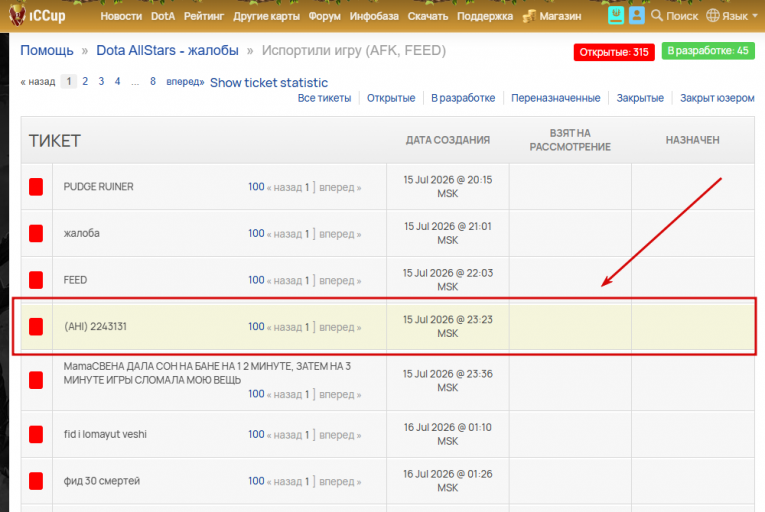Screen dimensions: 765x512
Task: Select the Переназначенные filter
Action: point(556,98)
